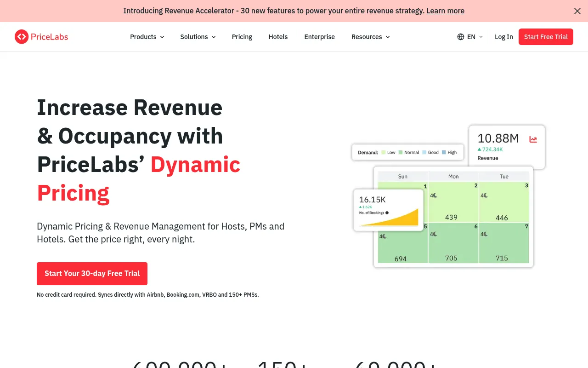
Task: Click the info icon next to No. of Bookings
Action: (x=387, y=213)
